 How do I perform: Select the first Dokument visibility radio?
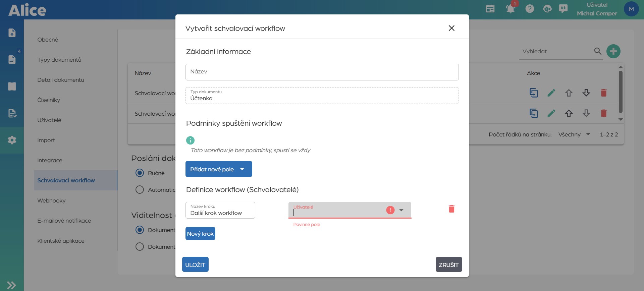[140, 230]
